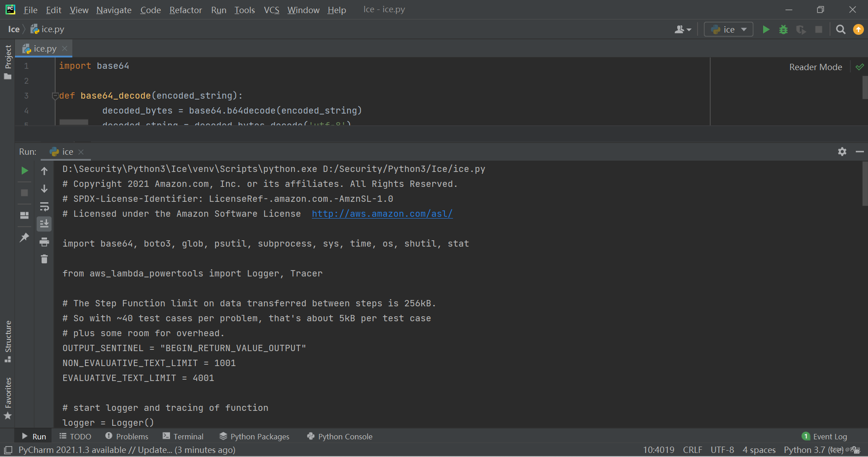Click the toolbar Stop square button
The image size is (868, 457).
pyautogui.click(x=819, y=29)
